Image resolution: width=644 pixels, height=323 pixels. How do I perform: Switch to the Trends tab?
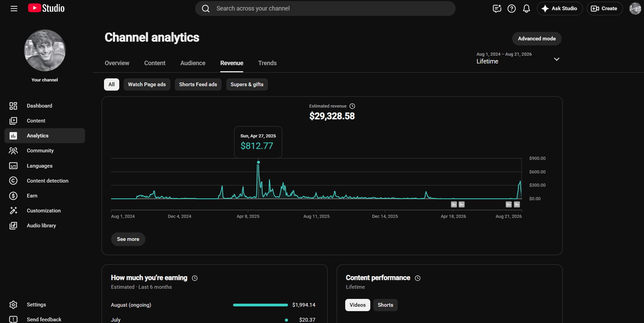point(267,63)
